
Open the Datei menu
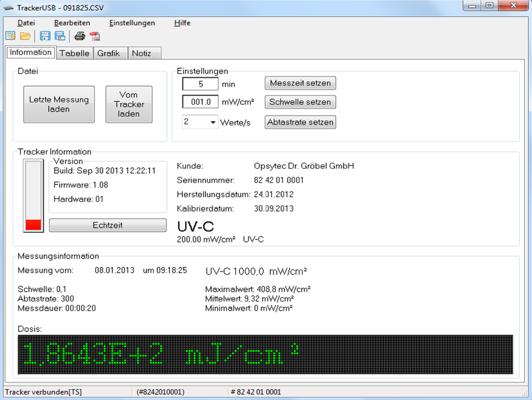click(x=26, y=23)
